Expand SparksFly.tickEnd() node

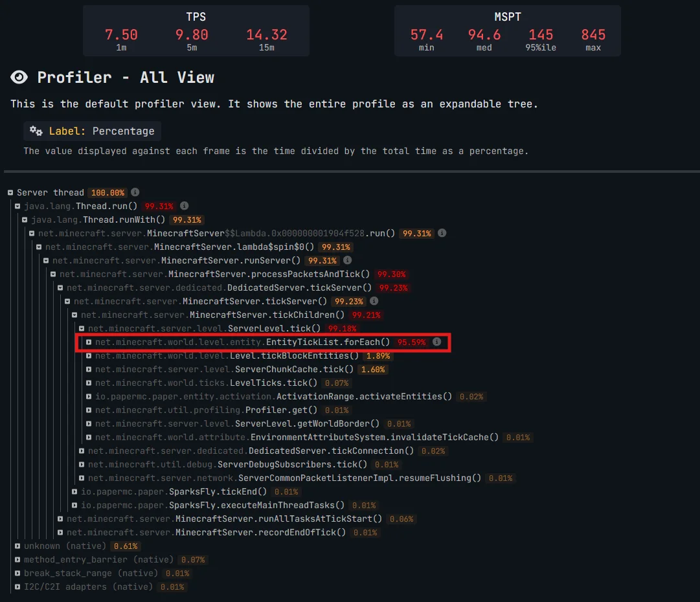click(74, 492)
